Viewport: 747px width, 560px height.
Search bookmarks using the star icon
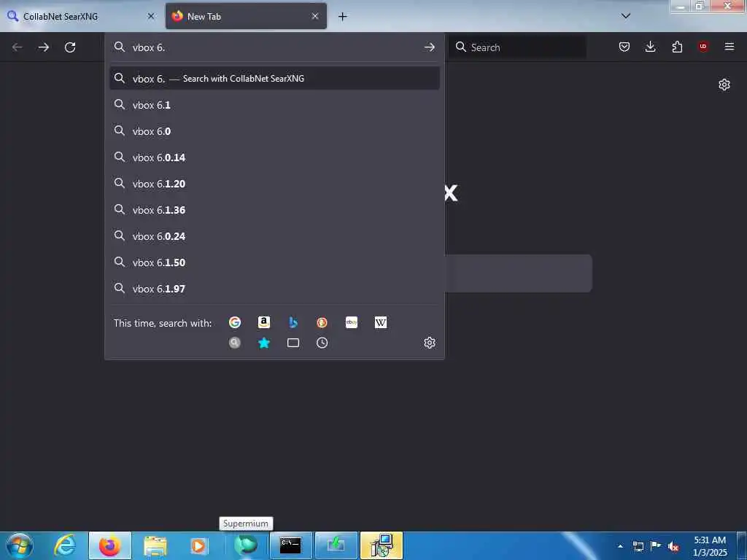(x=264, y=343)
